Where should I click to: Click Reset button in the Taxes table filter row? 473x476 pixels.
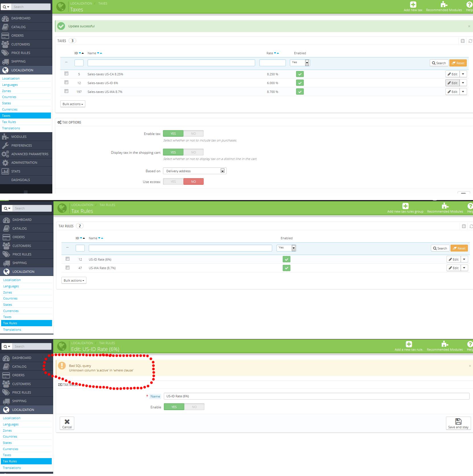pos(458,63)
